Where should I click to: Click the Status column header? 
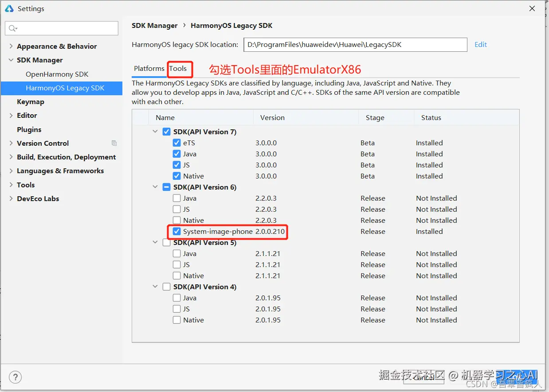(431, 117)
